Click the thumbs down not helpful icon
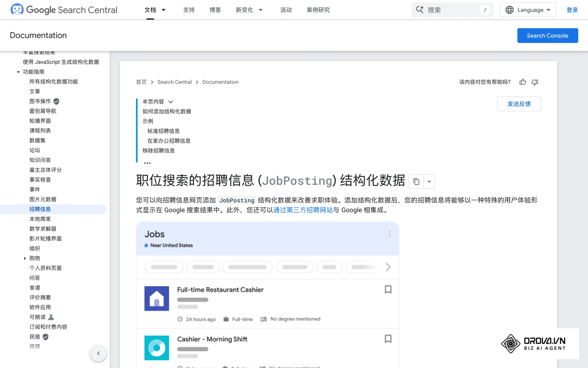 pos(535,82)
